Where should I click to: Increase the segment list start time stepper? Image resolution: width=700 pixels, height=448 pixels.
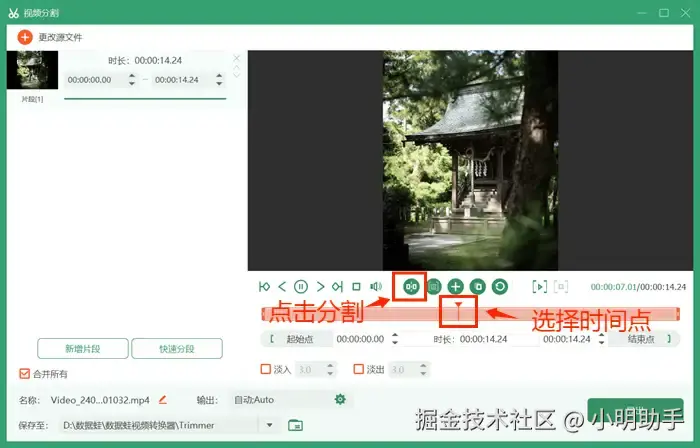(132, 76)
